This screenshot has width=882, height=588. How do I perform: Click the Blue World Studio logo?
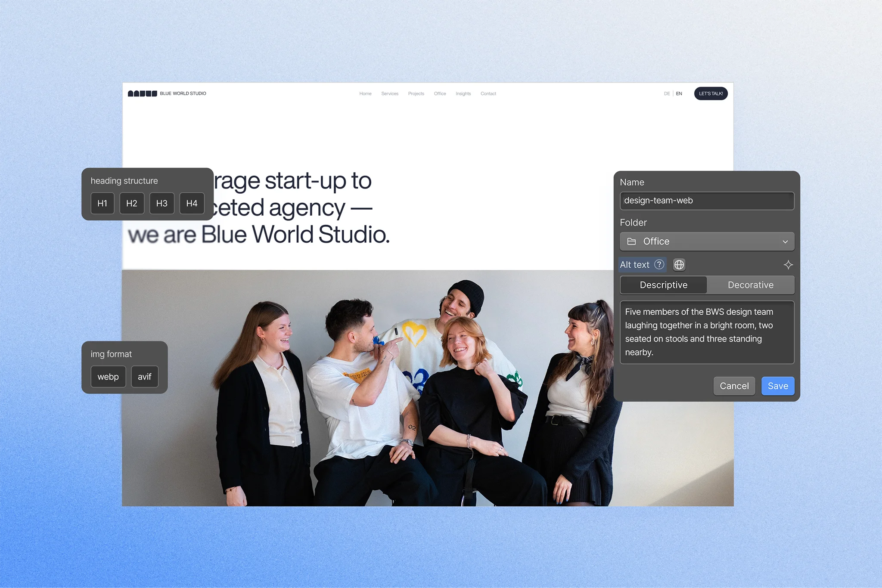[x=167, y=93]
